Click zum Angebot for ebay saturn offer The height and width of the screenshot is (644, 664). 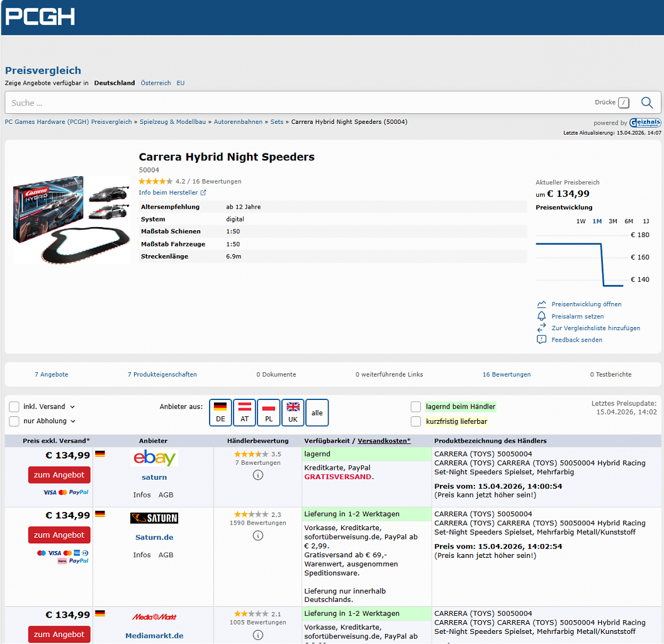click(x=59, y=475)
